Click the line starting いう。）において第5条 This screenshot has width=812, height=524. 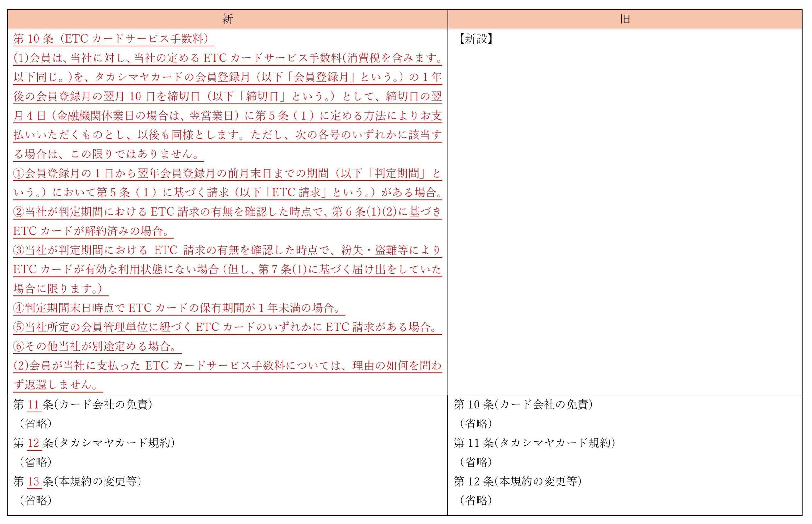pyautogui.click(x=227, y=193)
